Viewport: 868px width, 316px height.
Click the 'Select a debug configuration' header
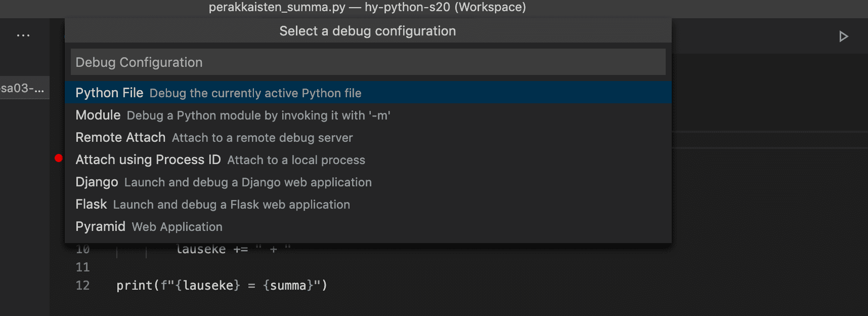(367, 31)
